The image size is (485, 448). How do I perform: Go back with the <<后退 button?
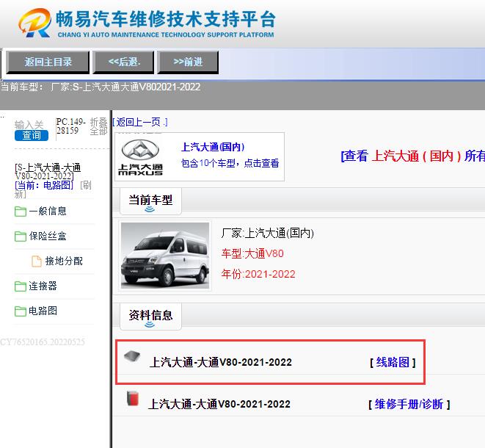point(124,62)
